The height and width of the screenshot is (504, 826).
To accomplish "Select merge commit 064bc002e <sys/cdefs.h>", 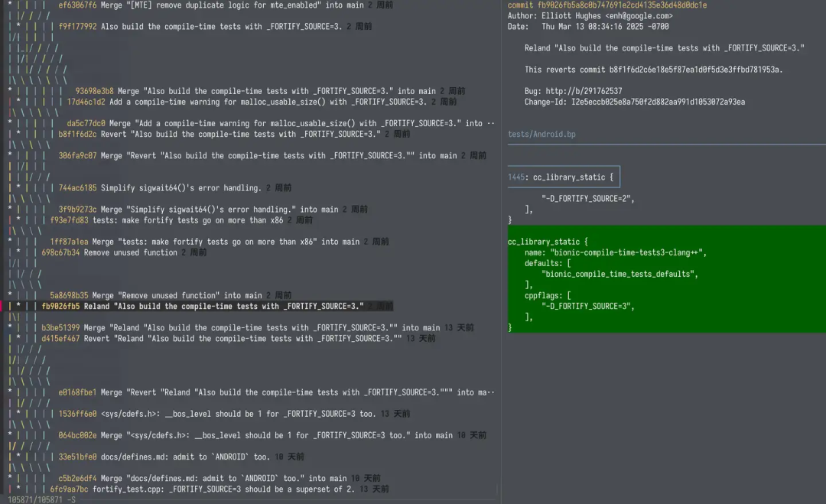I will [272, 435].
